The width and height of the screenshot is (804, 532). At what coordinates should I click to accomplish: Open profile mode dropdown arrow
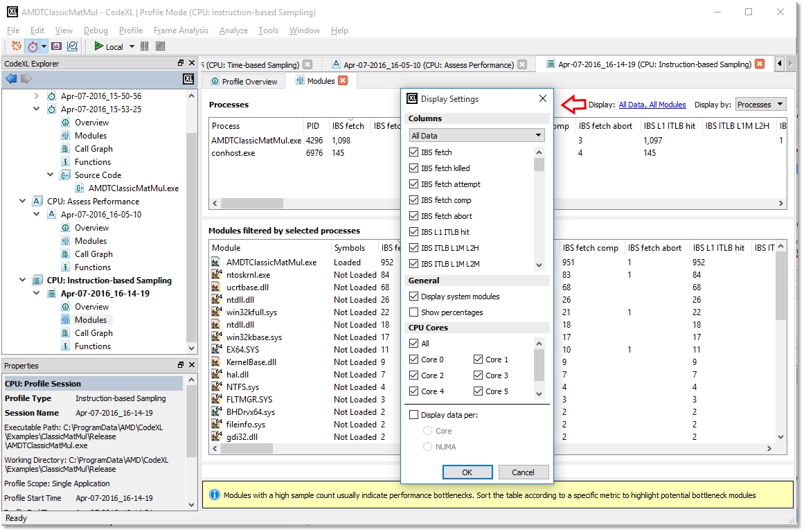44,46
